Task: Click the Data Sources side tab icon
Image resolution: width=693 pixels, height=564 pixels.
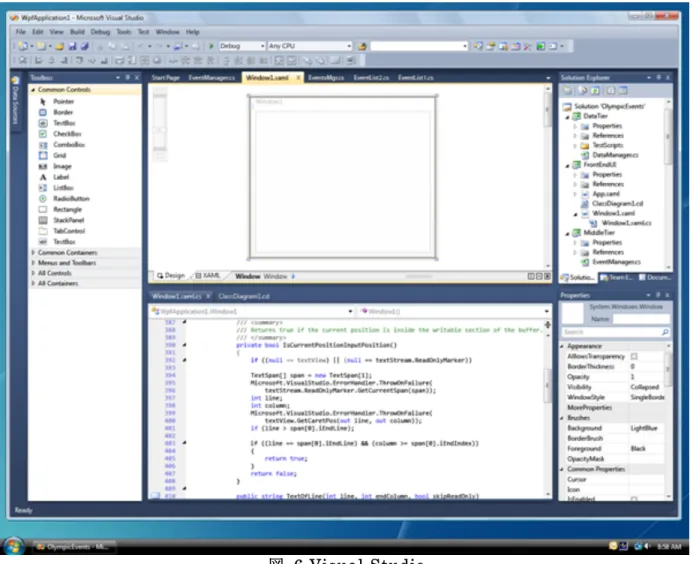Action: coord(15,81)
